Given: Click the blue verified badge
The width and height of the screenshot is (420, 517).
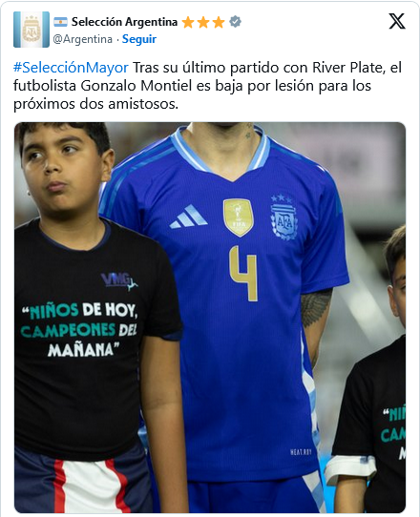Looking at the screenshot, I should tap(235, 22).
